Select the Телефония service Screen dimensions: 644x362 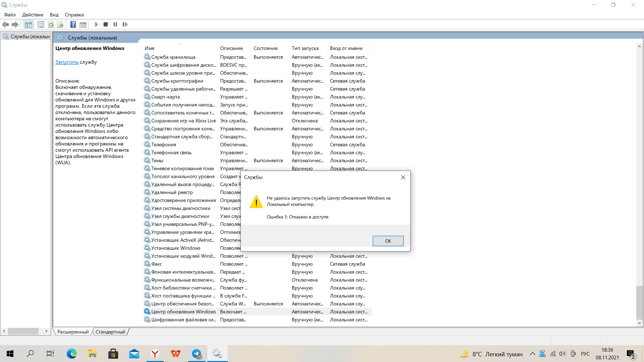257,145
